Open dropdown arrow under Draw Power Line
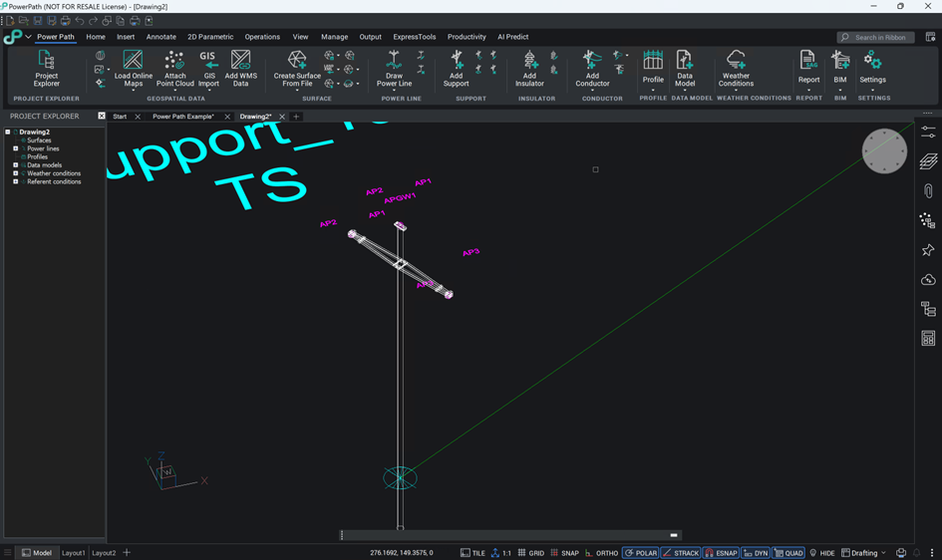 394,91
